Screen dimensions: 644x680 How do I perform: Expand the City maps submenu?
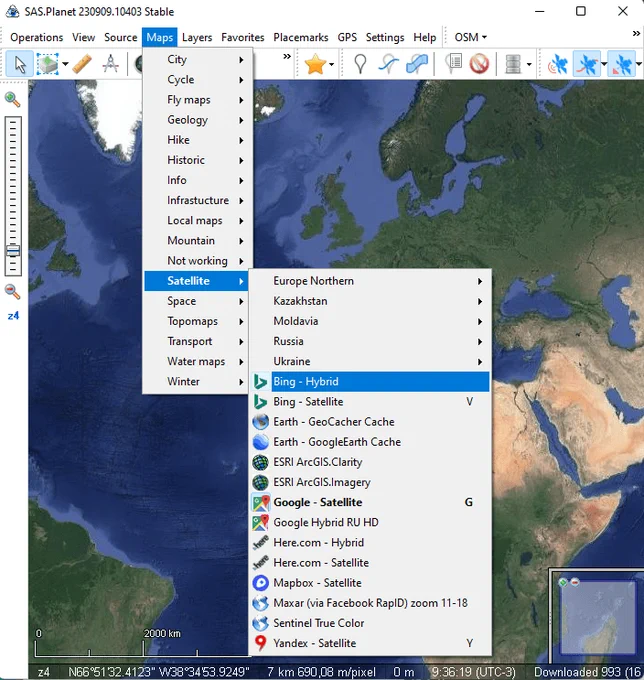tap(197, 59)
